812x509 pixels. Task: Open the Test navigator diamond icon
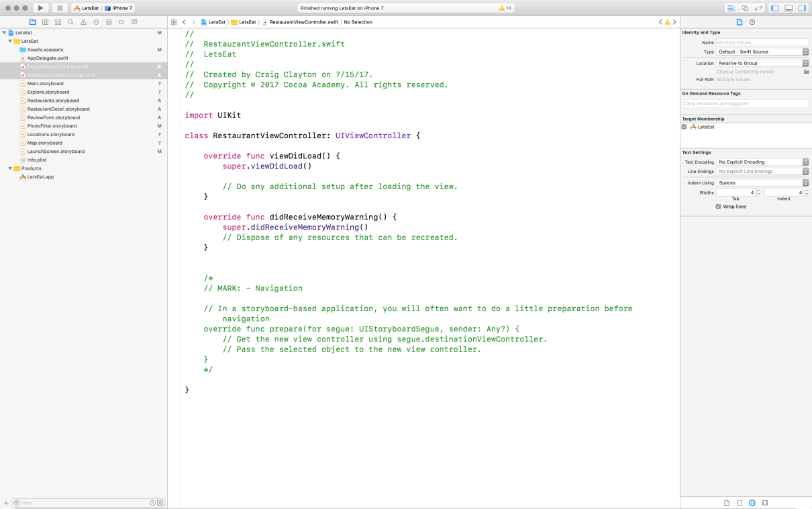coord(96,22)
